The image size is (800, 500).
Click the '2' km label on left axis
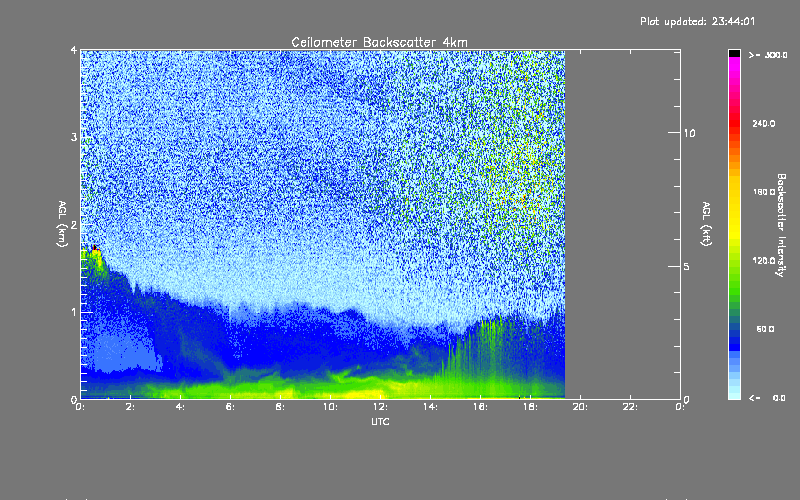tap(74, 224)
